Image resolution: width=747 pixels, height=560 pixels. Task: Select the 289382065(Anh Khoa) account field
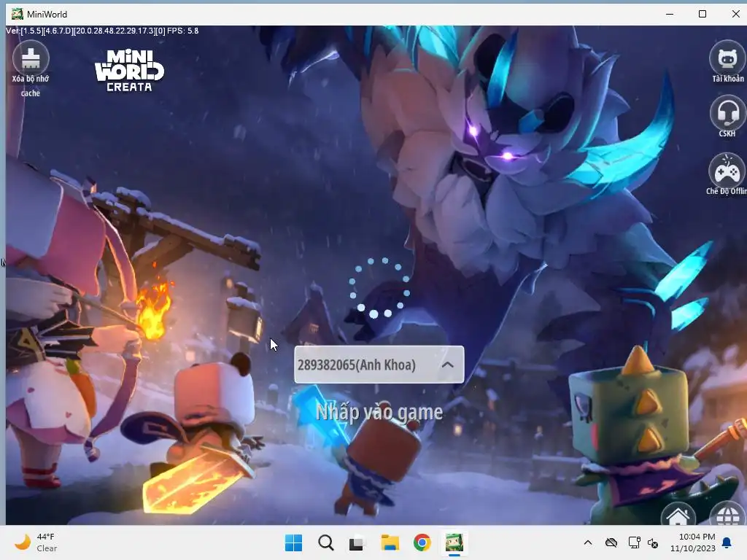[x=379, y=365]
